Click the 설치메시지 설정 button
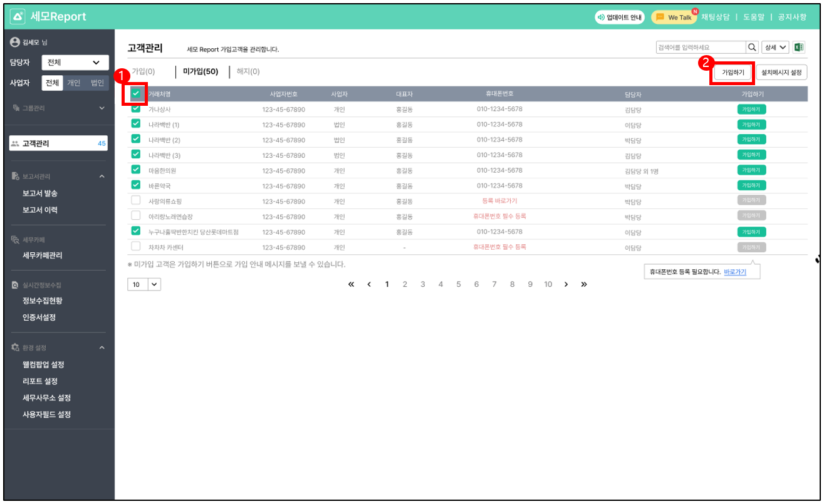The width and height of the screenshot is (824, 504). tap(781, 73)
